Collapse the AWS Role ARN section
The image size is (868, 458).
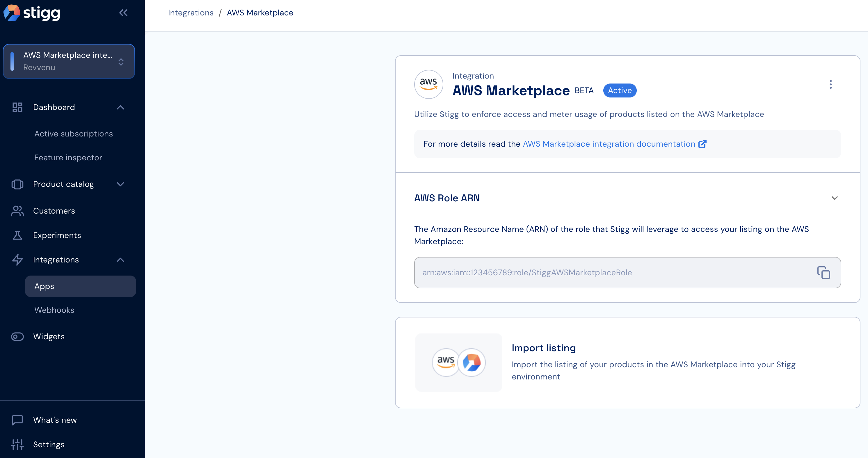pyautogui.click(x=834, y=198)
